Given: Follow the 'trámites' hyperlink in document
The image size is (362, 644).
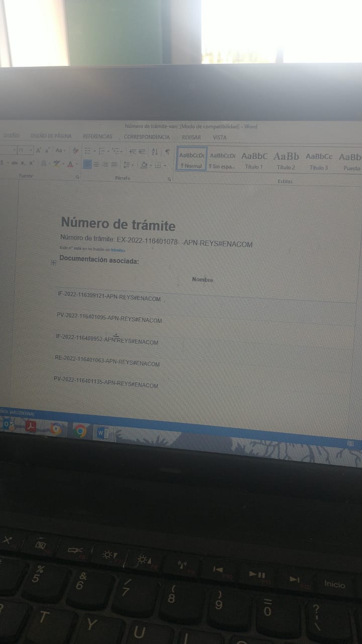Looking at the screenshot, I should click(118, 250).
